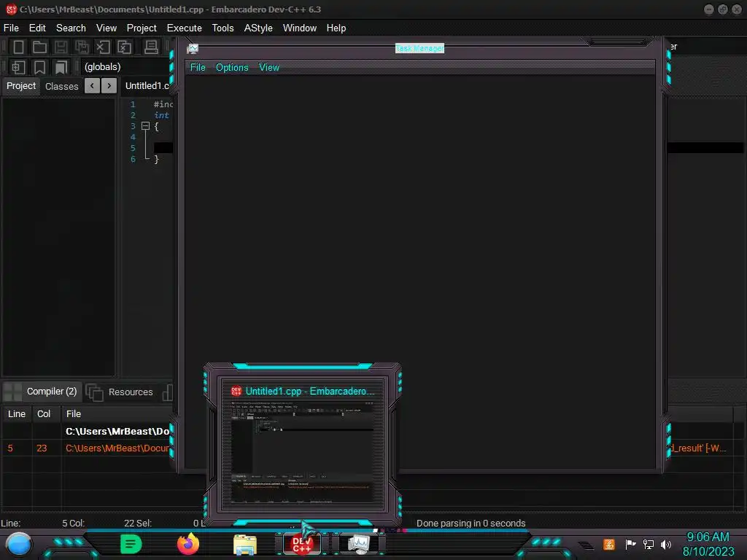Switch to the Project tab
Viewport: 747px width, 560px height.
pos(21,86)
